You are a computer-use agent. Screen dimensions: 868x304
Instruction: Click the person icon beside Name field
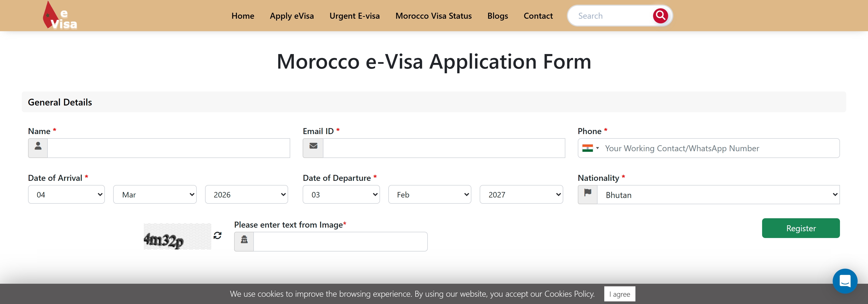point(38,148)
